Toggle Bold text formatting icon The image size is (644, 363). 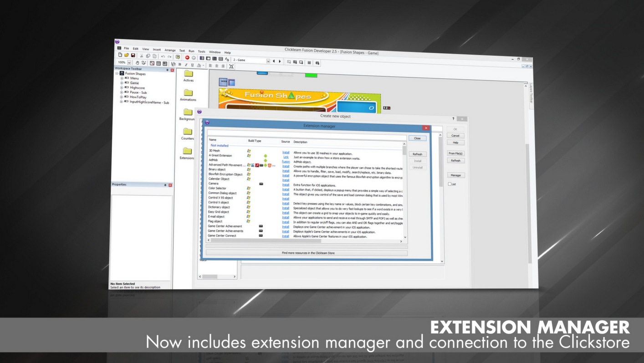180,65
